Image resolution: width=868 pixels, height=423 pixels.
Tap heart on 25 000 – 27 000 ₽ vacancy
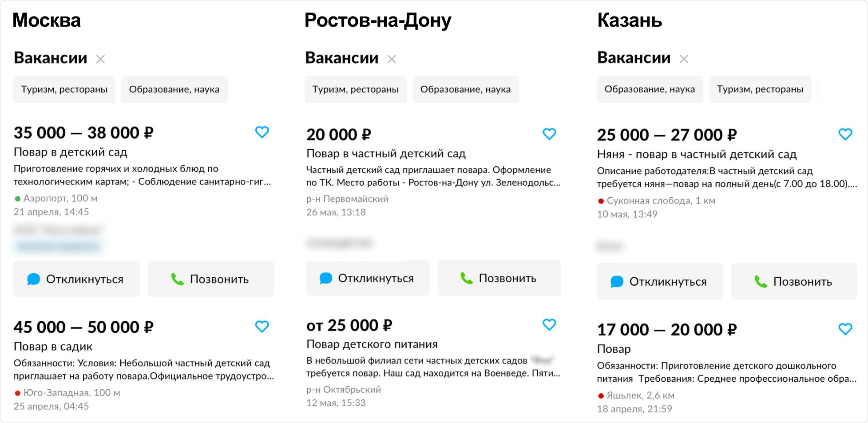pyautogui.click(x=845, y=134)
